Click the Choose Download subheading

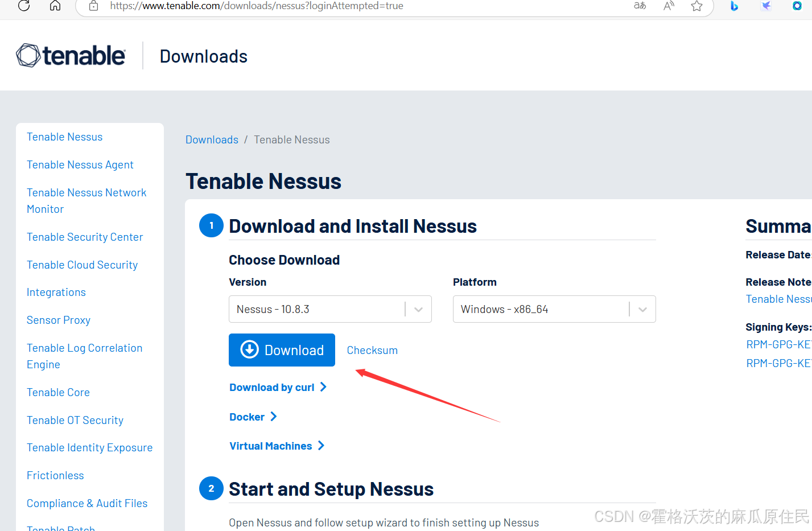tap(285, 260)
